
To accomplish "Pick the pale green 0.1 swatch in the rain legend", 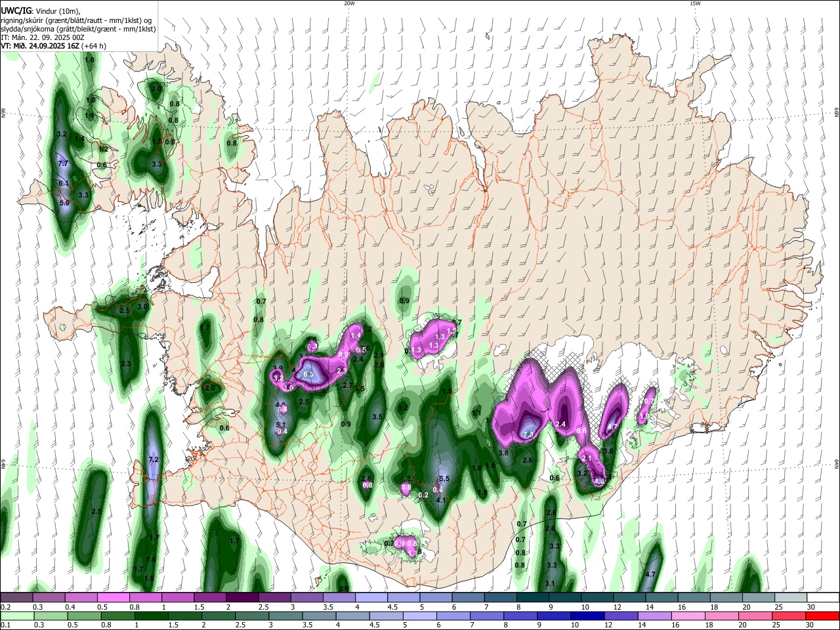I will 17,616.
